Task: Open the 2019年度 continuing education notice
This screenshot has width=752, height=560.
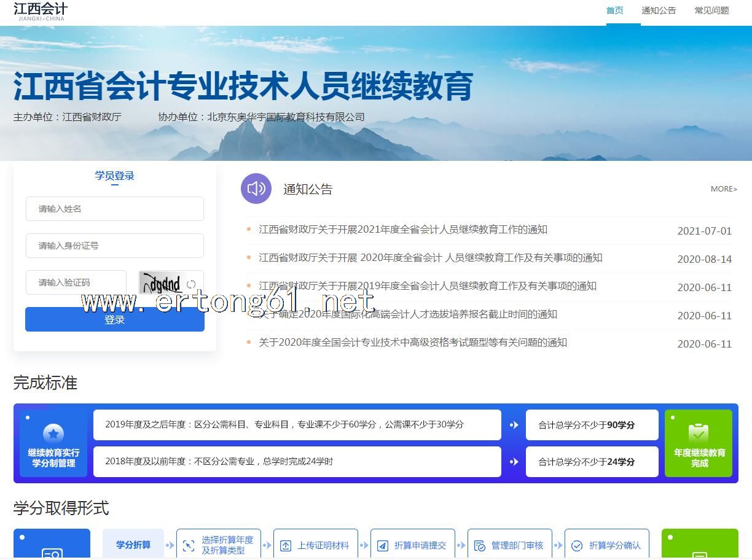Action: 427,286
